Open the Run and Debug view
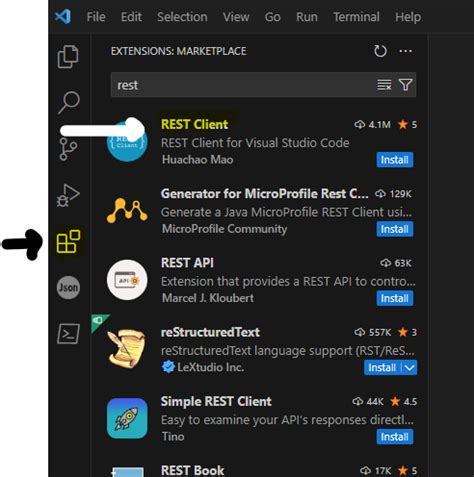474x477 pixels. [68, 195]
